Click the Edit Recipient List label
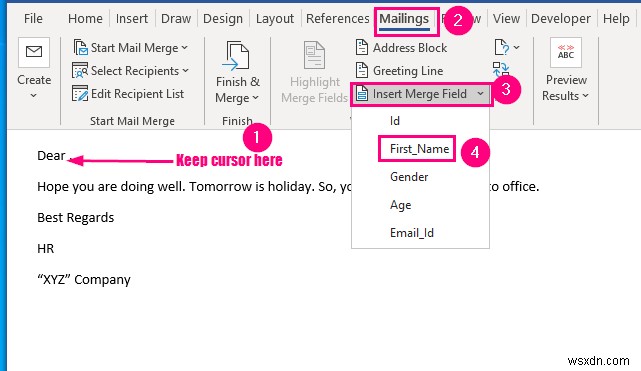Viewport: 641px width, 371px height. pyautogui.click(x=137, y=94)
